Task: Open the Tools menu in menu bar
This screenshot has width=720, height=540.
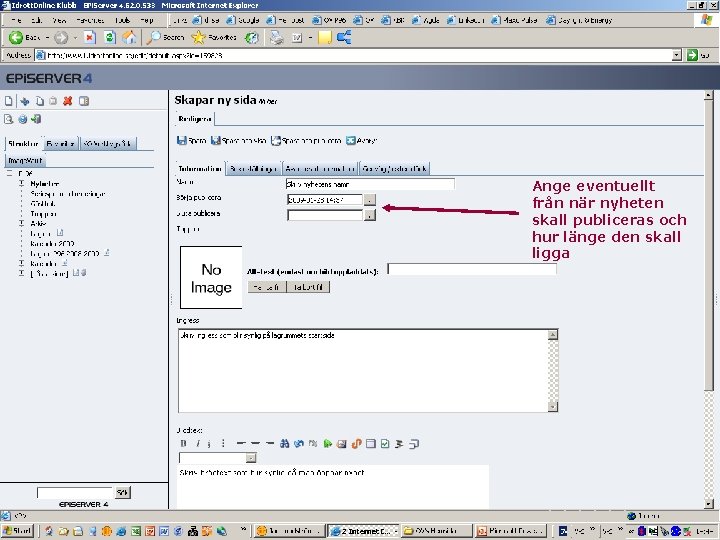Action: tap(123, 20)
